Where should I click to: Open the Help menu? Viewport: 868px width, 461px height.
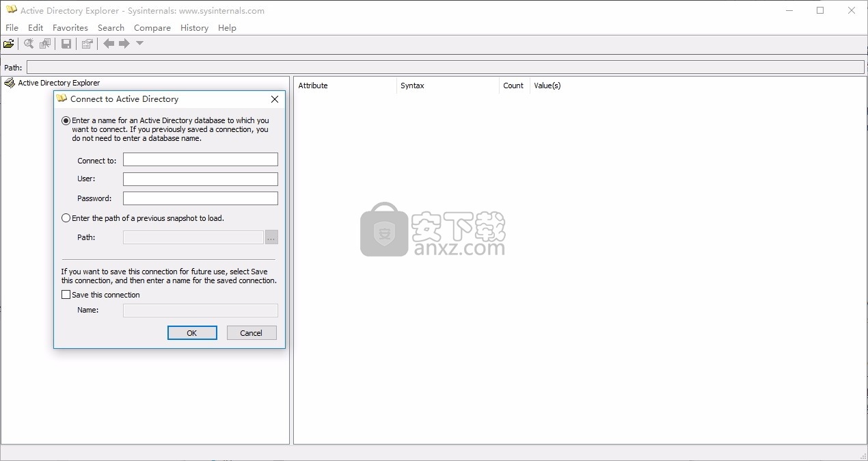click(227, 28)
